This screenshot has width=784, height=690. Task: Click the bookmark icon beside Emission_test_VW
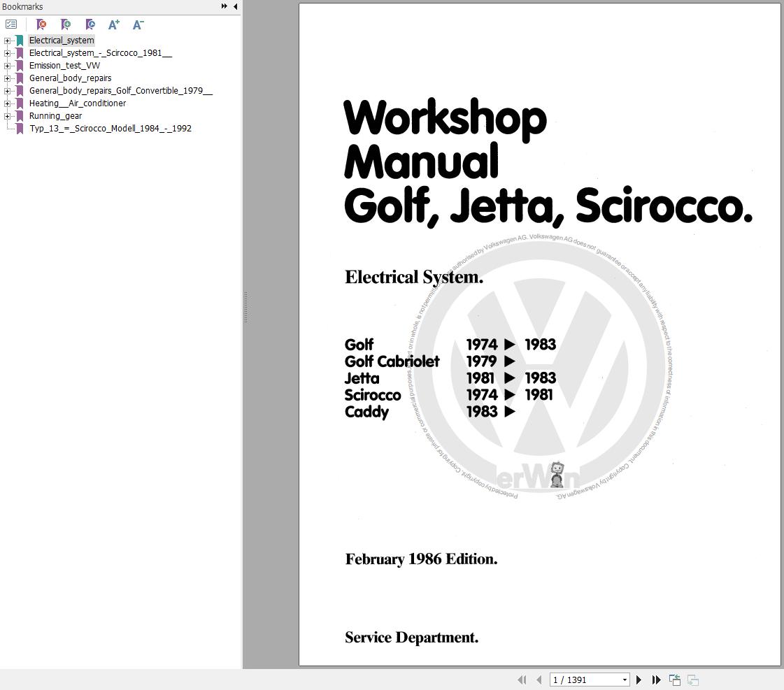(20, 66)
